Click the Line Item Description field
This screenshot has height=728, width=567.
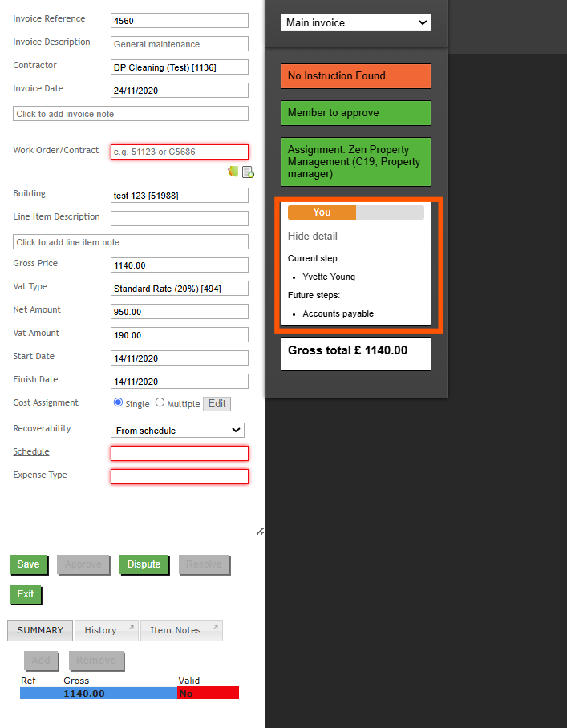(180, 218)
